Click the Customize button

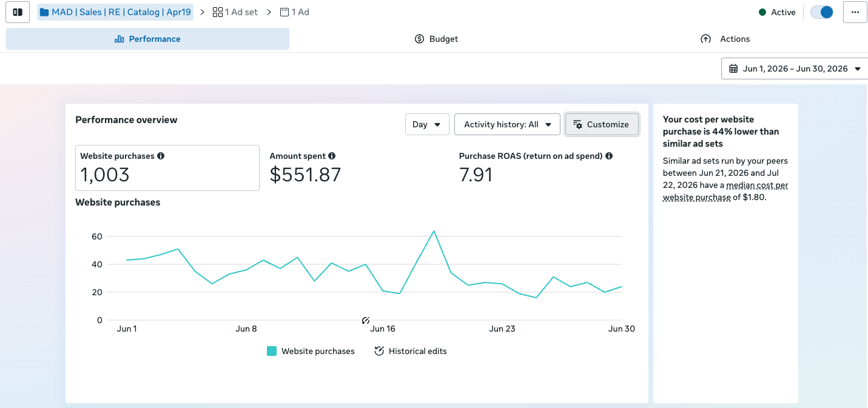pyautogui.click(x=602, y=124)
